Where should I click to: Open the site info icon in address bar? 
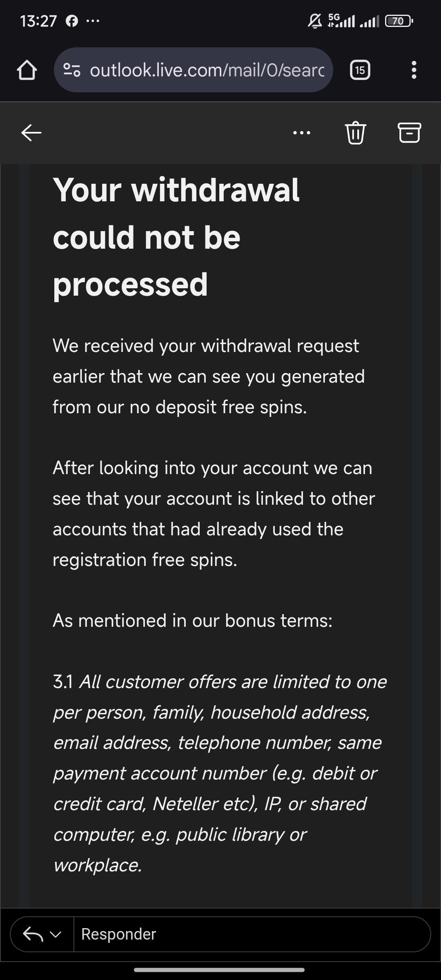72,70
